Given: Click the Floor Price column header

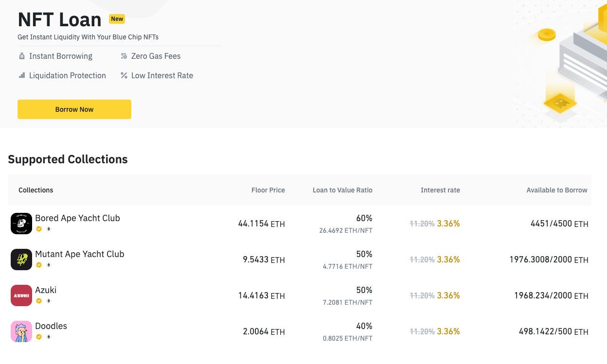Looking at the screenshot, I should (268, 190).
